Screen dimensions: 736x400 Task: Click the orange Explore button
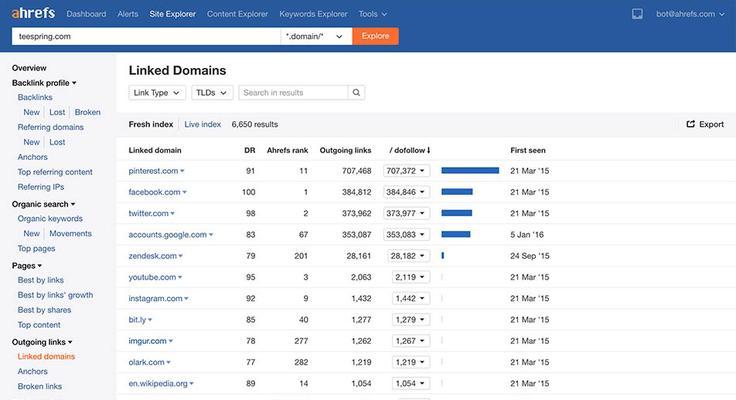(x=376, y=36)
